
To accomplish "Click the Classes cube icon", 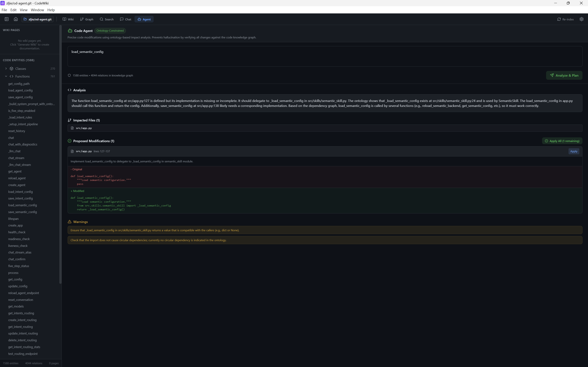I will (11, 69).
